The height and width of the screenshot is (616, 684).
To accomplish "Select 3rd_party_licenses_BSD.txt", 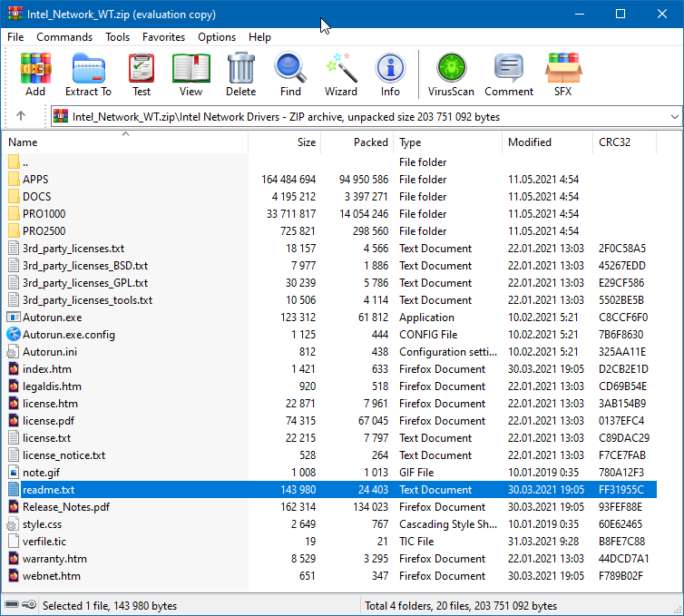I will point(330,266).
